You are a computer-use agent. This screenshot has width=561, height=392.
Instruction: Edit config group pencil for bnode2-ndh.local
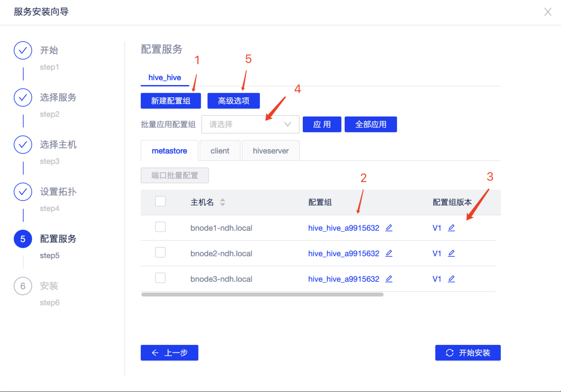coord(389,253)
